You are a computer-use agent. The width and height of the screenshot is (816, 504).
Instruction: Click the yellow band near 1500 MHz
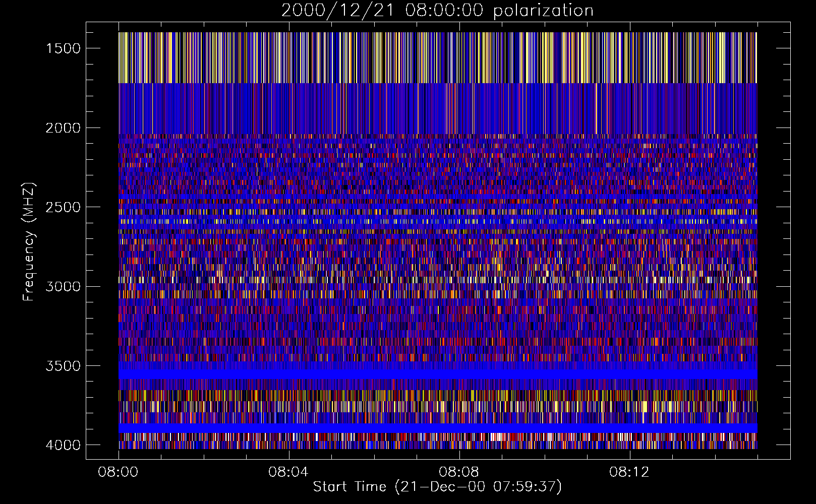point(438,57)
